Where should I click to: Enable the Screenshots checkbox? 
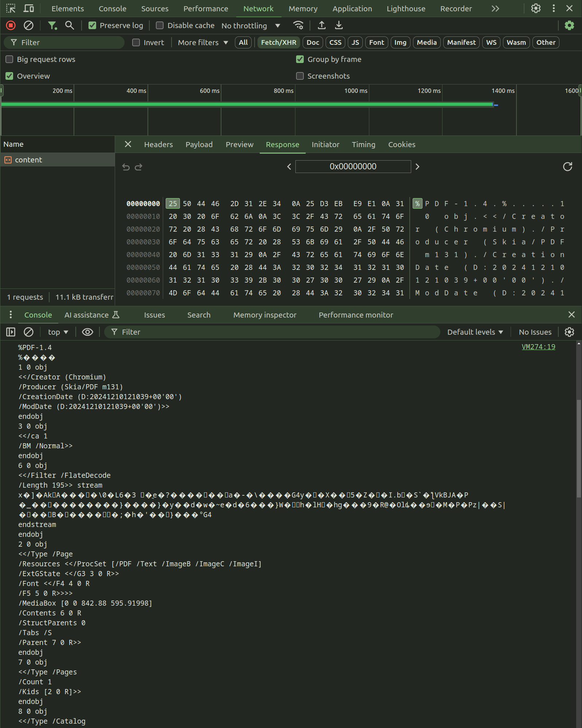coord(300,76)
